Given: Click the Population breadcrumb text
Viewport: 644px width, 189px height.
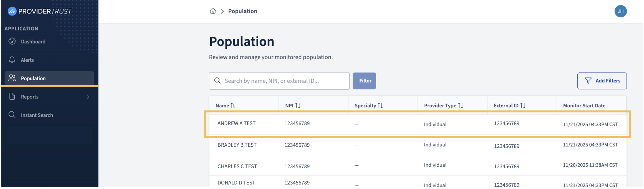Looking at the screenshot, I should click(x=243, y=11).
